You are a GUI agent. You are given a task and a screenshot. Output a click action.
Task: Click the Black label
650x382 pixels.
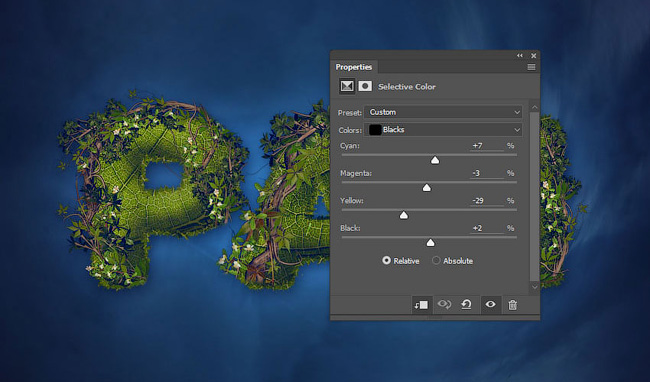[350, 228]
